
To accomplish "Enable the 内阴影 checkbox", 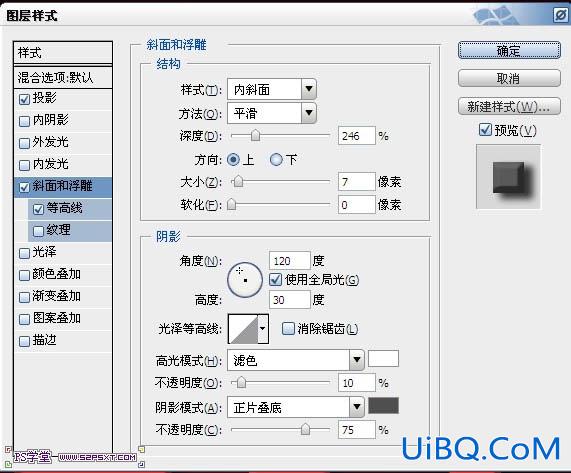I will 24,121.
